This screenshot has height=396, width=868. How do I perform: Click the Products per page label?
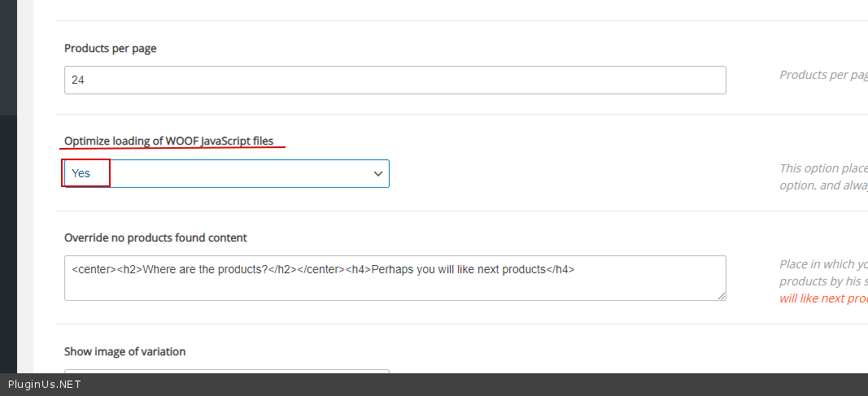(111, 49)
